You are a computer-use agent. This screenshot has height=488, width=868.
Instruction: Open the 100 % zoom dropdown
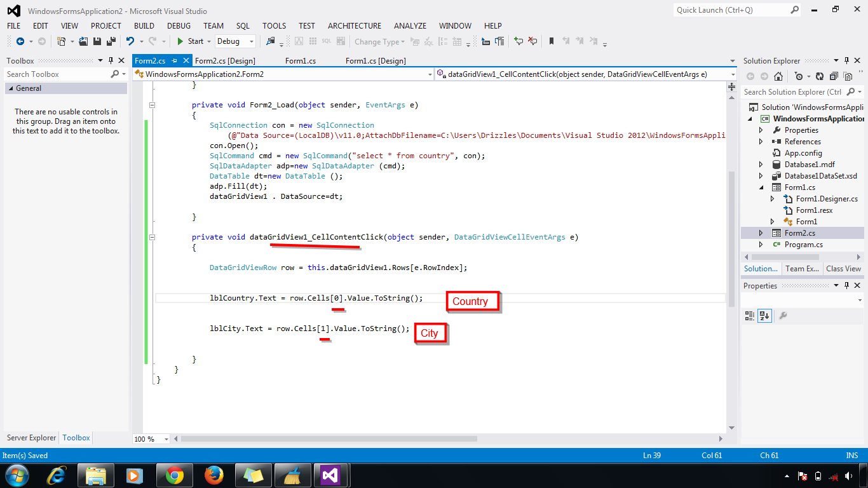click(166, 439)
